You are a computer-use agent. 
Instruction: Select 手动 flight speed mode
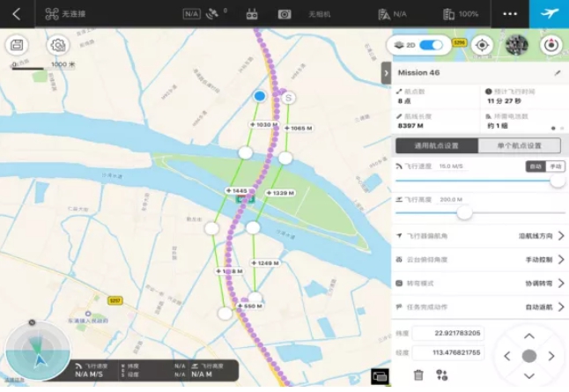point(555,166)
